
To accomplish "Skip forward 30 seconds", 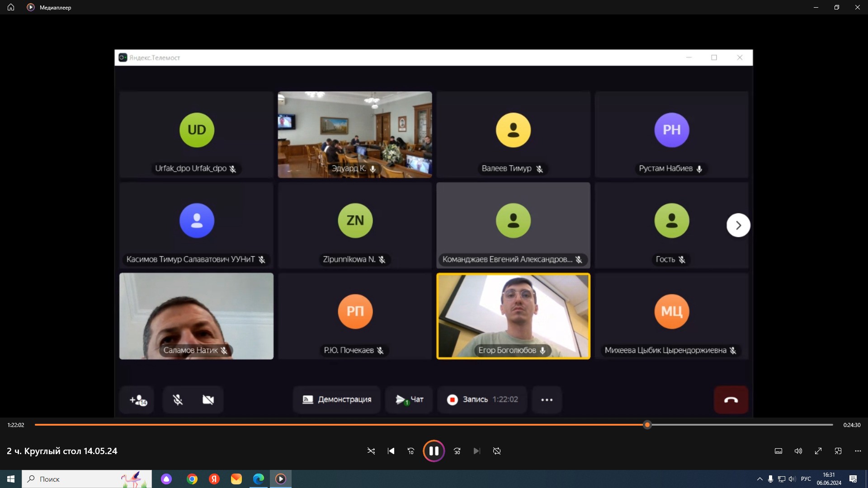I will point(457,451).
